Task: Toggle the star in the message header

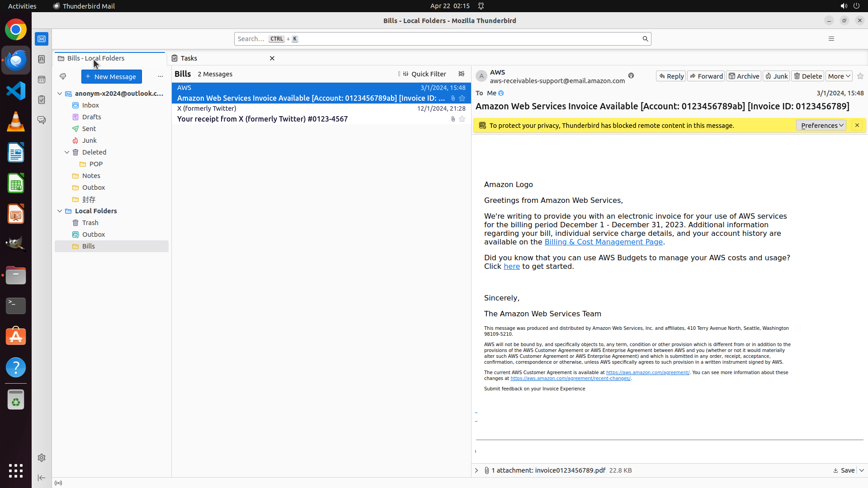Action: tap(860, 76)
